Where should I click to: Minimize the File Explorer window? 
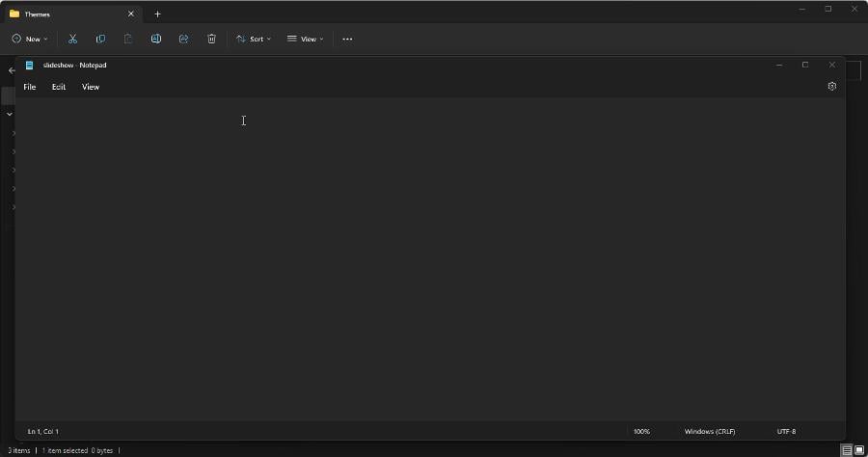click(802, 10)
